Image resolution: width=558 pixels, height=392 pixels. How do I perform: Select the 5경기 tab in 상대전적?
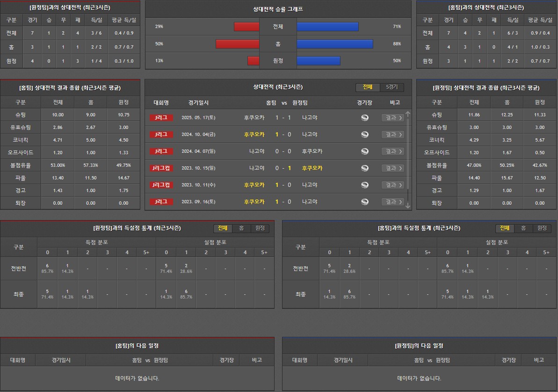[391, 87]
